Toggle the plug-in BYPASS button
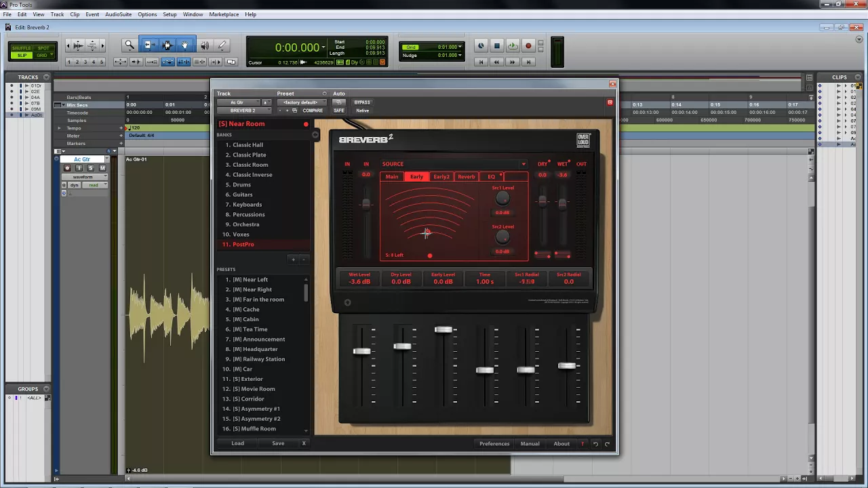The image size is (868, 488). coord(362,102)
